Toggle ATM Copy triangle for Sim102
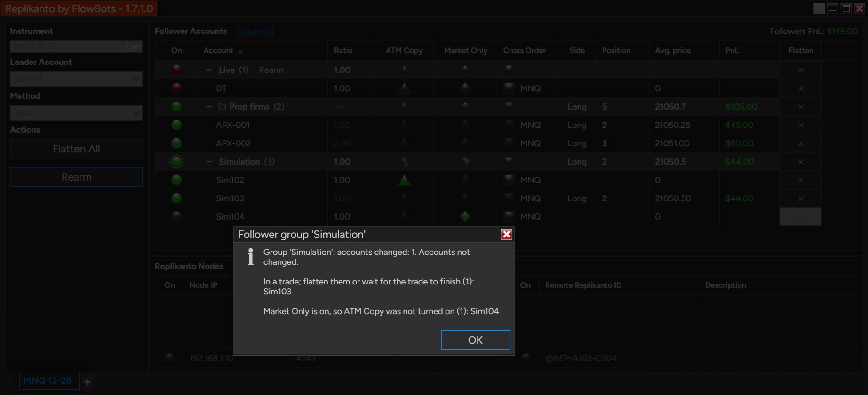The image size is (868, 395). click(404, 180)
